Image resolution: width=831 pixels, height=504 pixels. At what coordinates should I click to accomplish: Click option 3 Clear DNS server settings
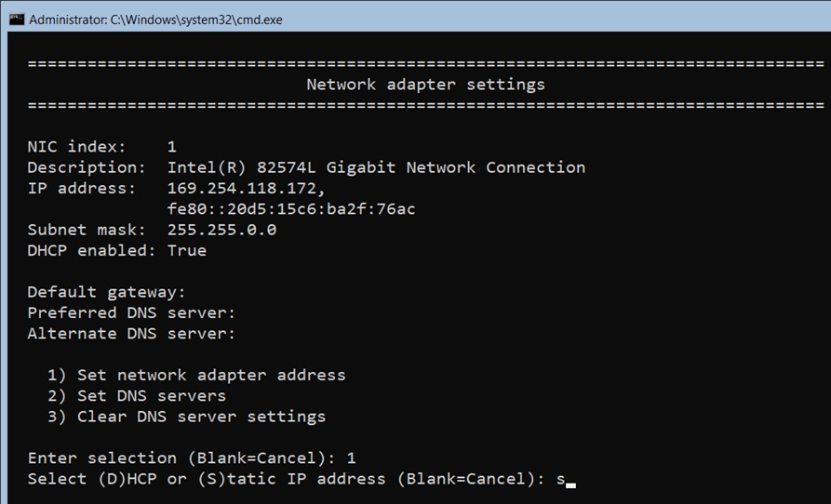pos(186,417)
